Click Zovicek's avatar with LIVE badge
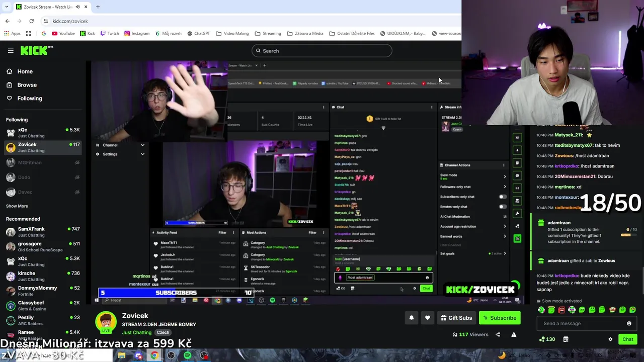 tap(106, 323)
